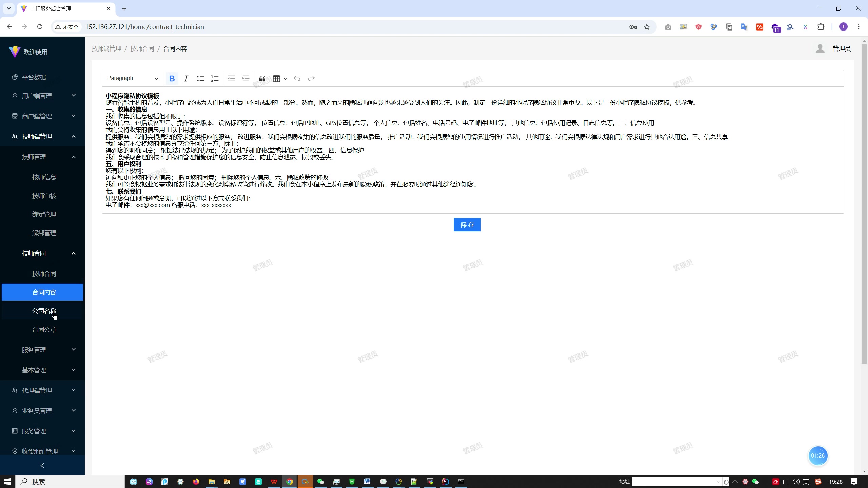Expand 业务员管理 menu

tap(42, 411)
